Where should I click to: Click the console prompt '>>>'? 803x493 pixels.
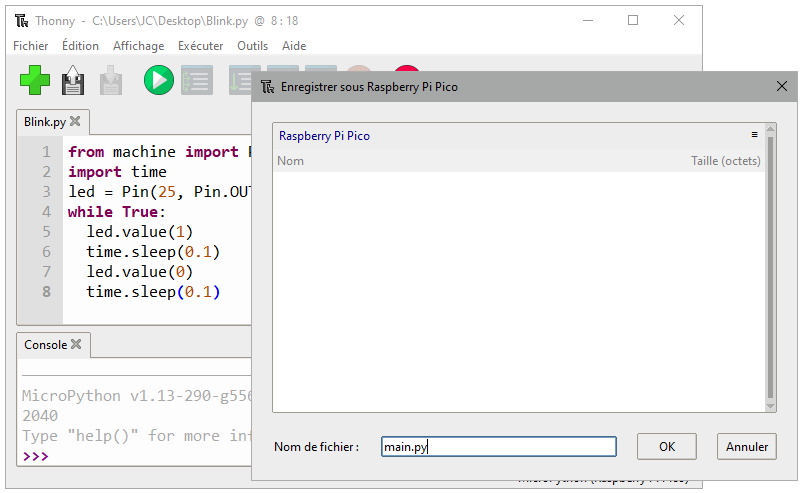[35, 456]
